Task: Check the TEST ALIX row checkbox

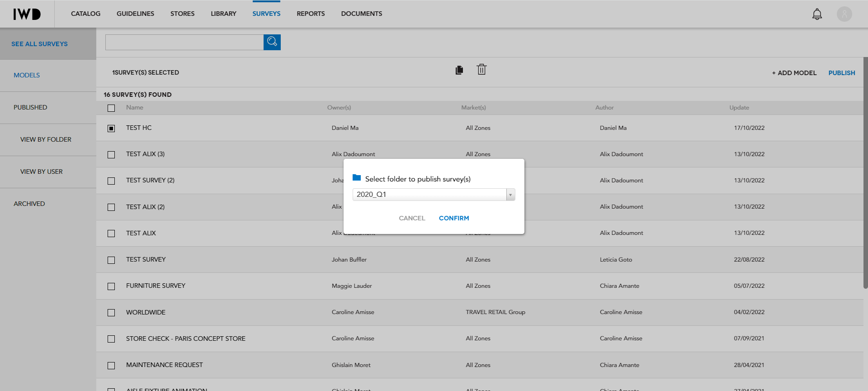Action: pyautogui.click(x=111, y=234)
